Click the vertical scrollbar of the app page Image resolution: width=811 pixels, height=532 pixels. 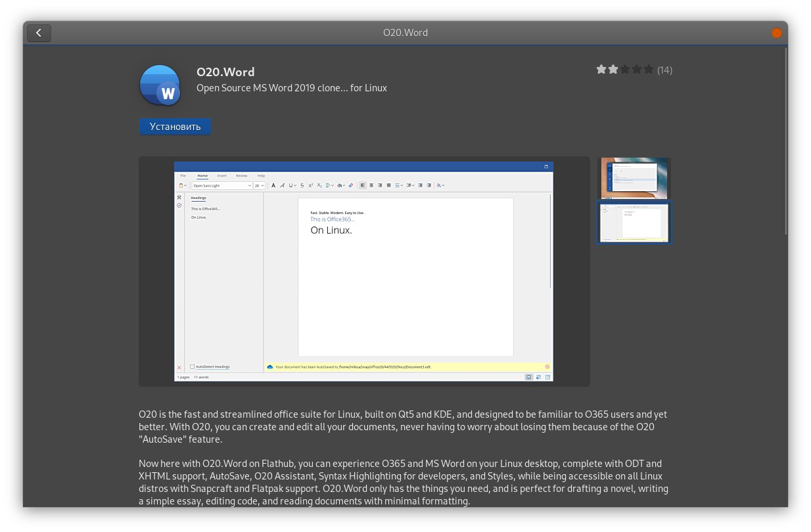[x=785, y=141]
